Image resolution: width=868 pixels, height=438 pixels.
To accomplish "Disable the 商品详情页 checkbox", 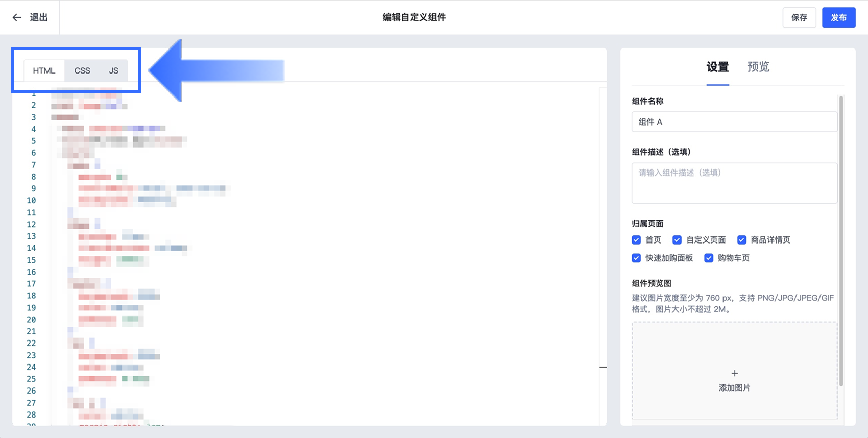I will pyautogui.click(x=742, y=240).
